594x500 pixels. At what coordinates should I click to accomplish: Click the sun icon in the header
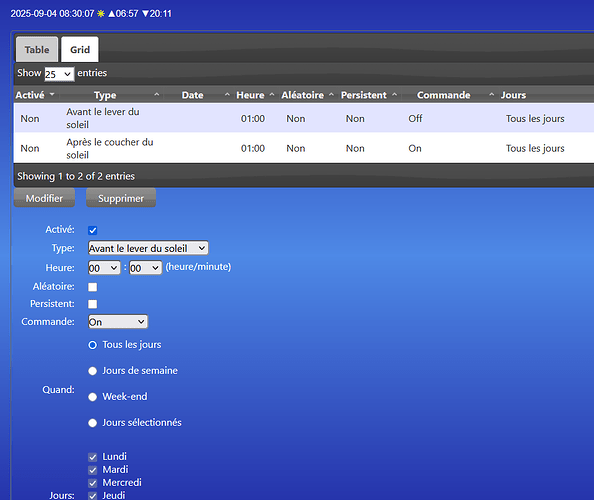[101, 14]
